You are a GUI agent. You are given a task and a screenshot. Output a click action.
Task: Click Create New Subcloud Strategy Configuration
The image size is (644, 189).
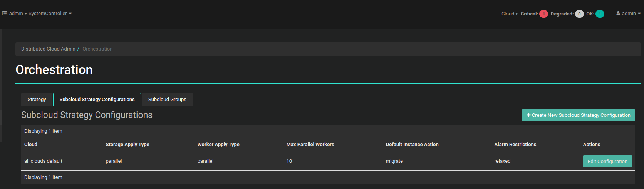point(578,115)
